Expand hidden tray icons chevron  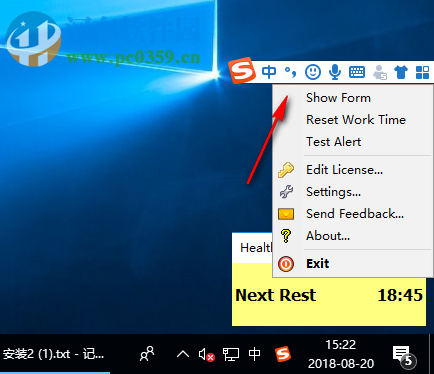click(x=183, y=354)
